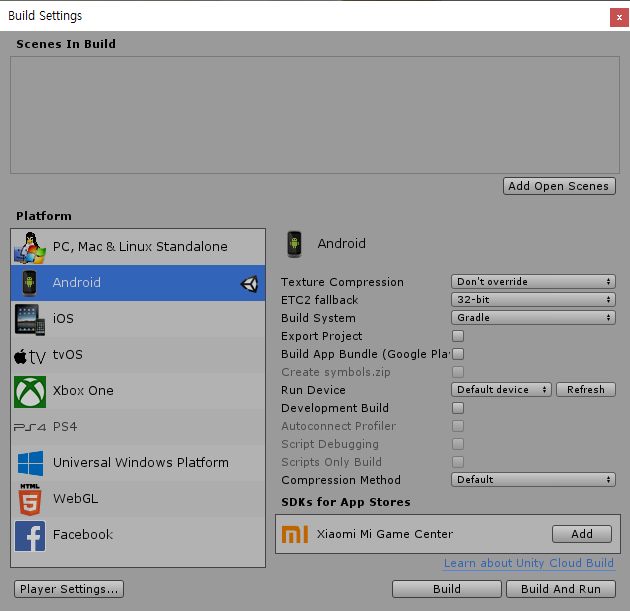Select the Xbox One platform row
Viewport: 630px width, 611px height.
coord(138,391)
